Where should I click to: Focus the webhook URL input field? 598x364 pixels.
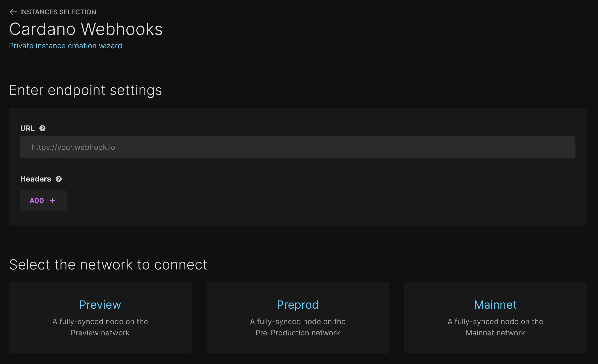[298, 147]
